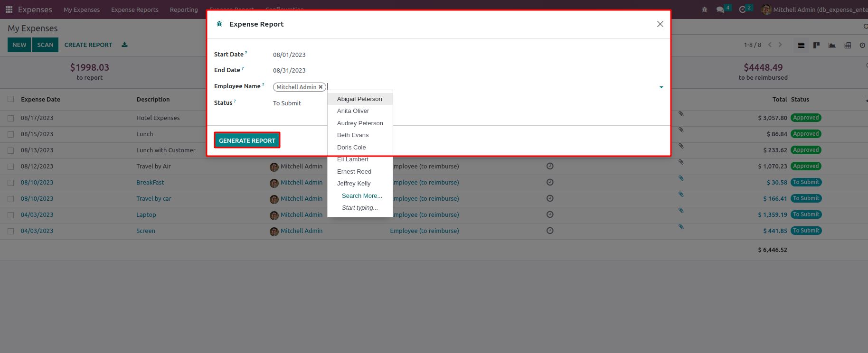
Task: Switch to list view icon
Action: pyautogui.click(x=801, y=45)
